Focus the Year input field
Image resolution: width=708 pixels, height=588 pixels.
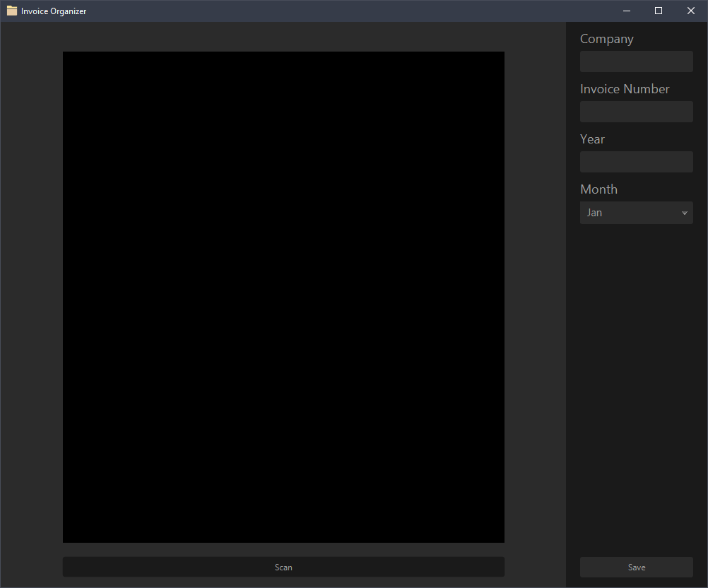(636, 162)
